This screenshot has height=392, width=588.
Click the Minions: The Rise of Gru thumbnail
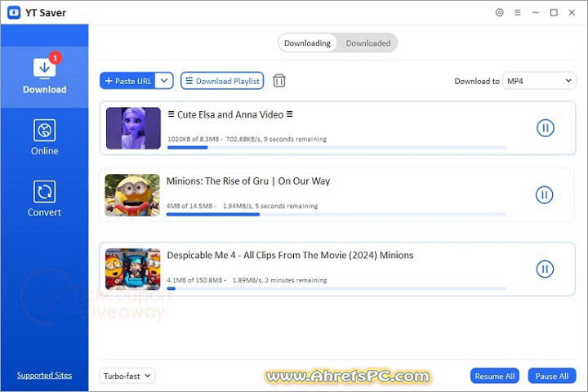(x=132, y=195)
